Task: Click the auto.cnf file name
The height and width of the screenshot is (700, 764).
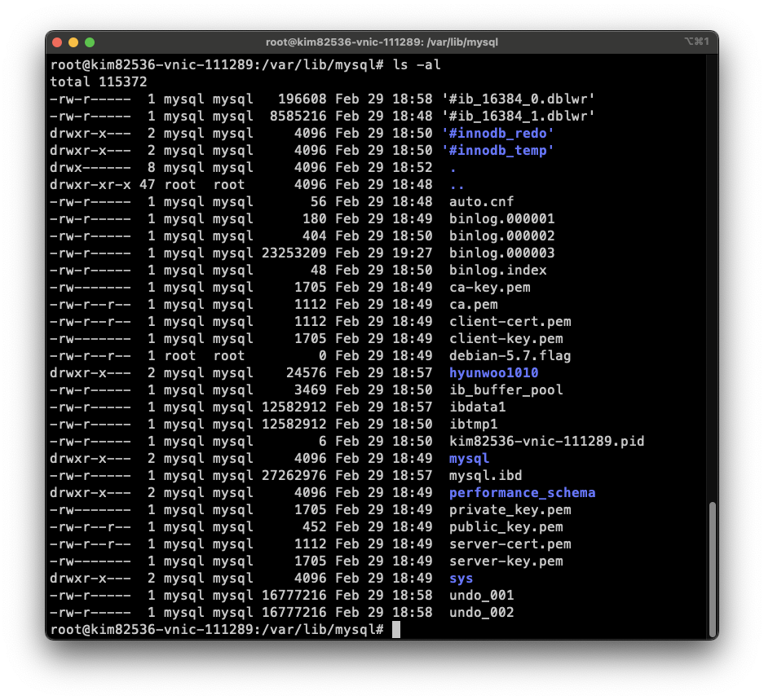Action: click(481, 201)
